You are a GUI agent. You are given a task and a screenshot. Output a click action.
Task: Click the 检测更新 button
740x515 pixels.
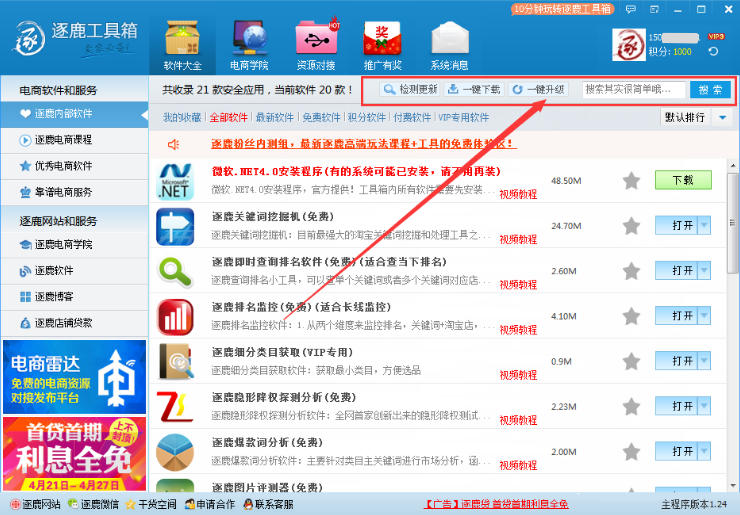click(x=409, y=89)
